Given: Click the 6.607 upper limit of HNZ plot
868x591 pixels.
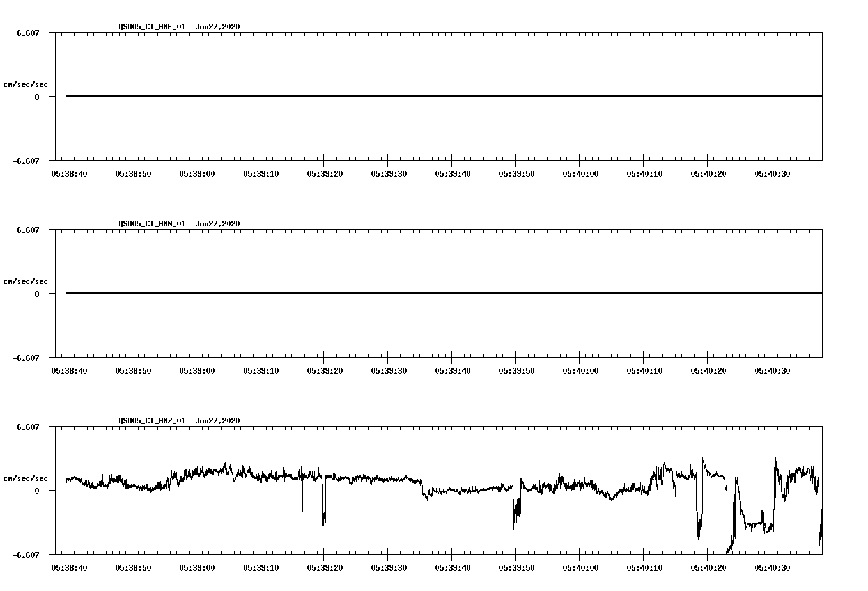Looking at the screenshot, I should (28, 427).
